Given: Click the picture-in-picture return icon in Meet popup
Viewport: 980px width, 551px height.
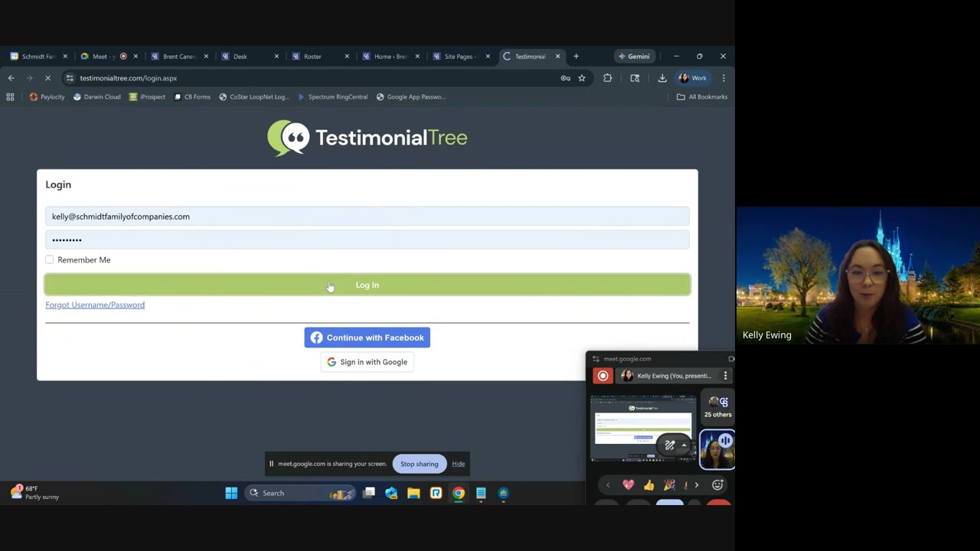Looking at the screenshot, I should pyautogui.click(x=731, y=359).
